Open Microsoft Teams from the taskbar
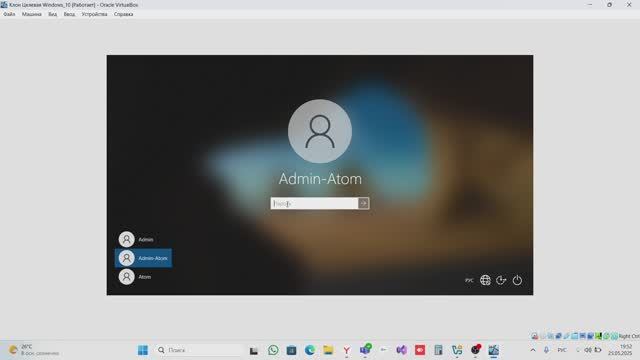The image size is (640, 360). [x=365, y=349]
